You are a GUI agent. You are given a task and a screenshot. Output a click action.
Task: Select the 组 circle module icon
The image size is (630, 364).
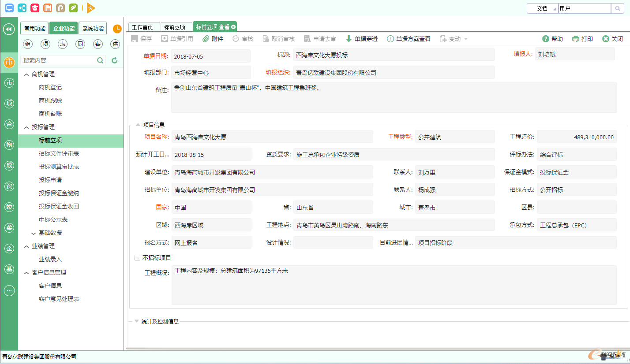coord(28,44)
